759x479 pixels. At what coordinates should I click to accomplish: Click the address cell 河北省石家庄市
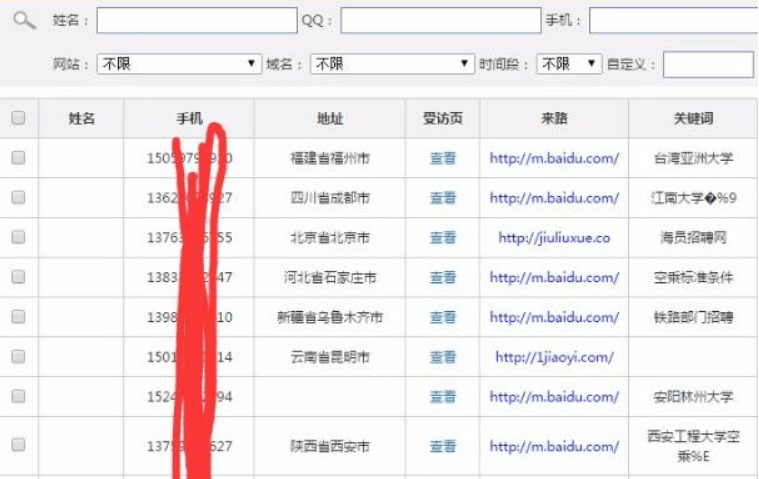click(x=330, y=277)
